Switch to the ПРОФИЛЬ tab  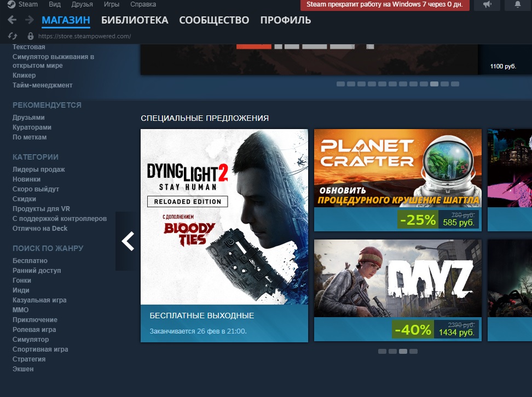coord(286,20)
